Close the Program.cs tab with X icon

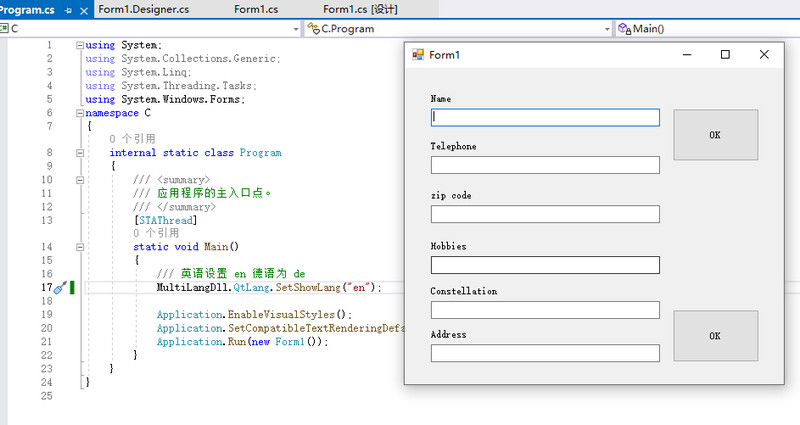(84, 11)
